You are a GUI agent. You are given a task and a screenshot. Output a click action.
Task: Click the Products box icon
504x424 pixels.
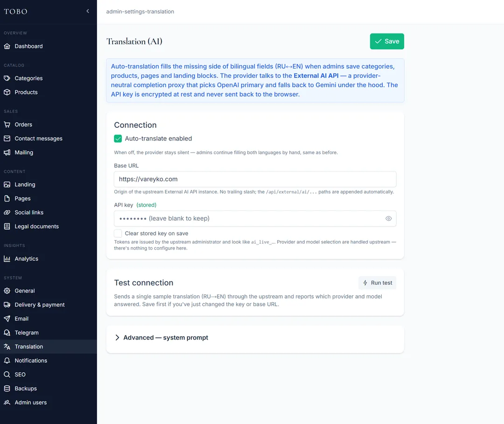(x=7, y=92)
